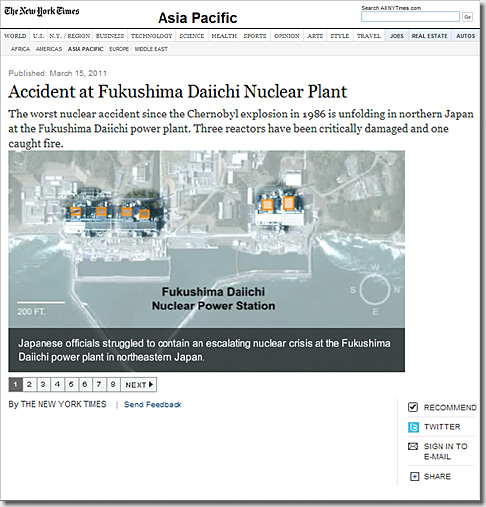
Task: Click the compass rose on the map
Action: tap(375, 290)
